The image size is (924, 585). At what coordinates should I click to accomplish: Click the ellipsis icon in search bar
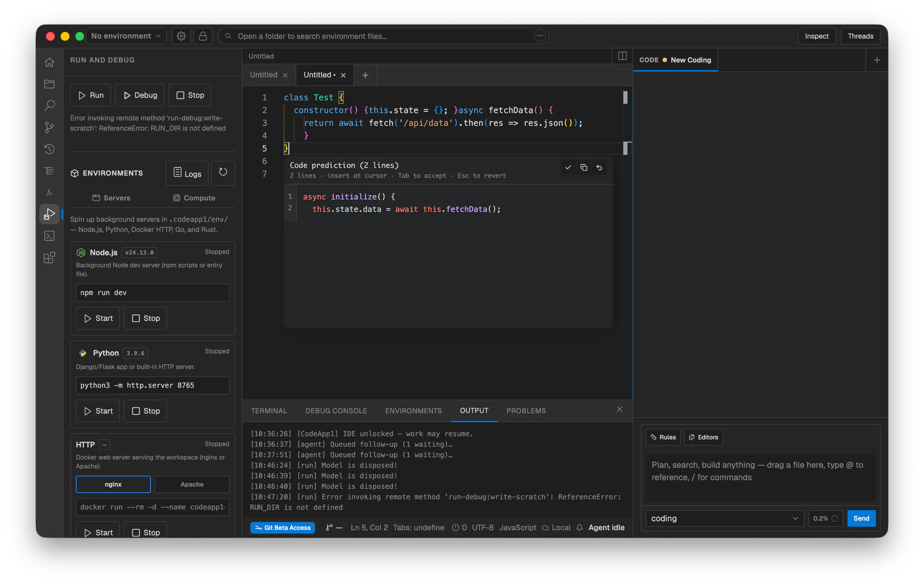click(x=539, y=36)
